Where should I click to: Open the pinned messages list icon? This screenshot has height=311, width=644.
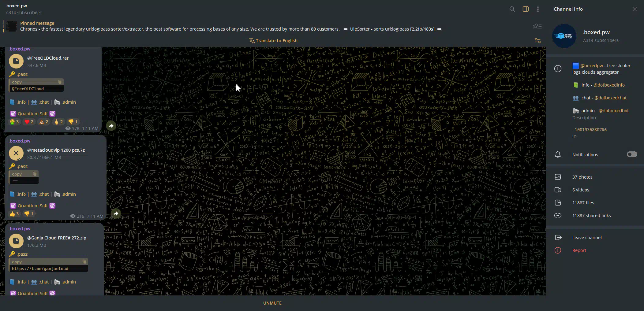(x=537, y=26)
